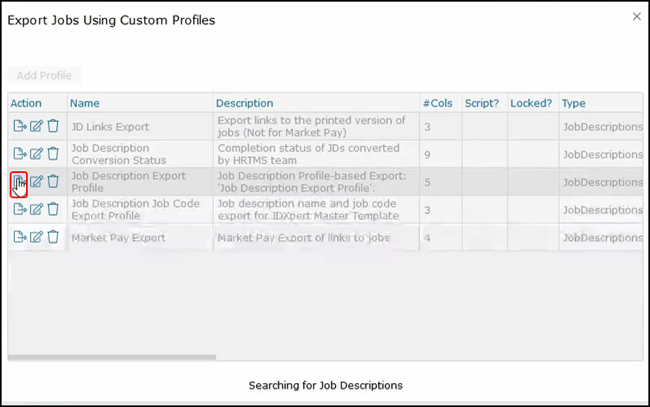Sort by the Name column header

click(x=85, y=103)
